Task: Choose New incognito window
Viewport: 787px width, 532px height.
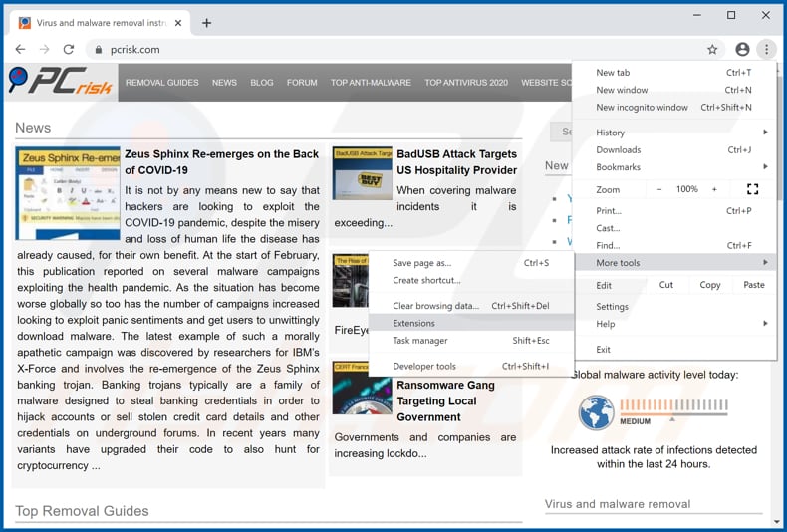Action: pos(642,107)
